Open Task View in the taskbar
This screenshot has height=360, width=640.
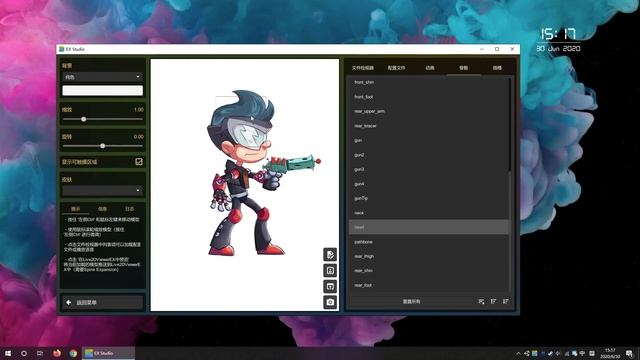point(40,353)
